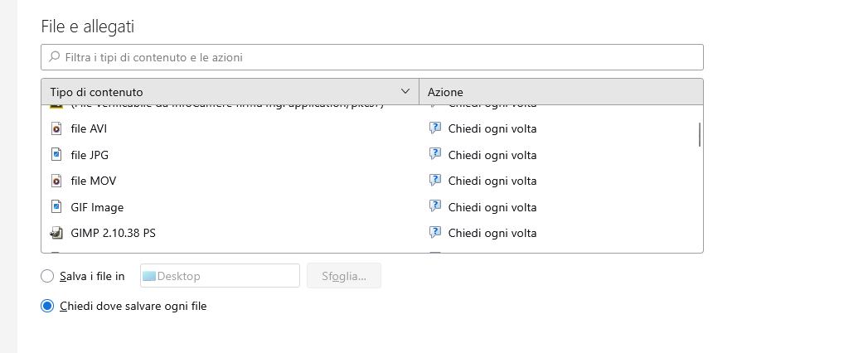Click the GIF Image type icon
This screenshot has height=353, width=868.
tap(56, 207)
